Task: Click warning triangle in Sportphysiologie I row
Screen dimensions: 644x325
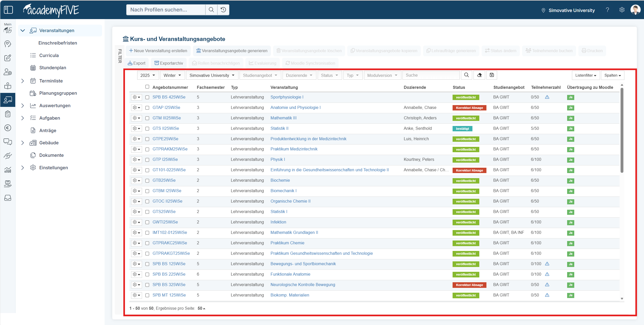Action: [547, 97]
